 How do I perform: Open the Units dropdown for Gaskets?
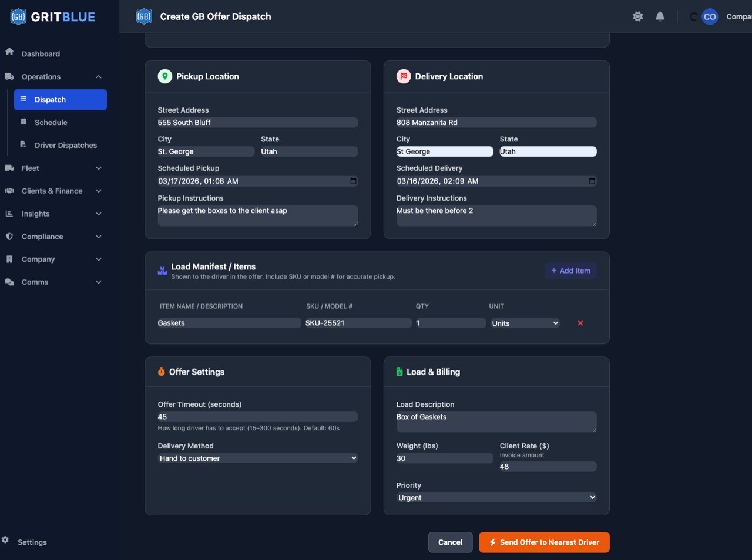[x=525, y=323]
